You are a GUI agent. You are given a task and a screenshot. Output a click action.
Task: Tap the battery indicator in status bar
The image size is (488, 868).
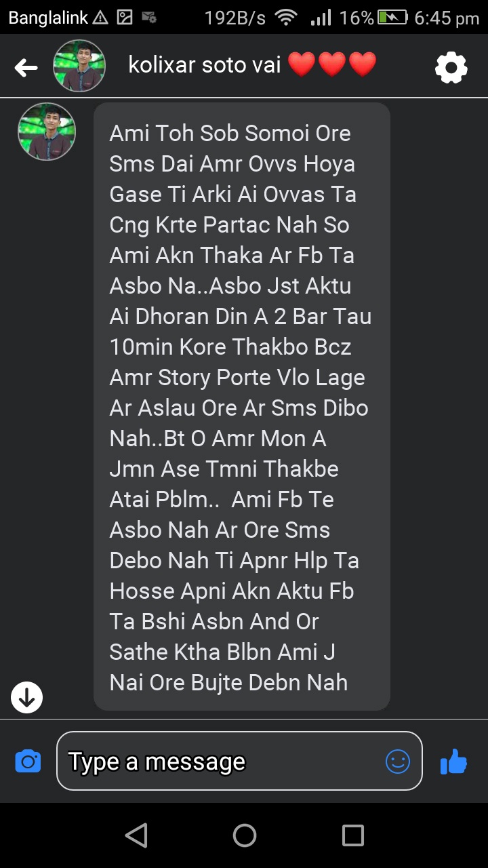click(392, 18)
